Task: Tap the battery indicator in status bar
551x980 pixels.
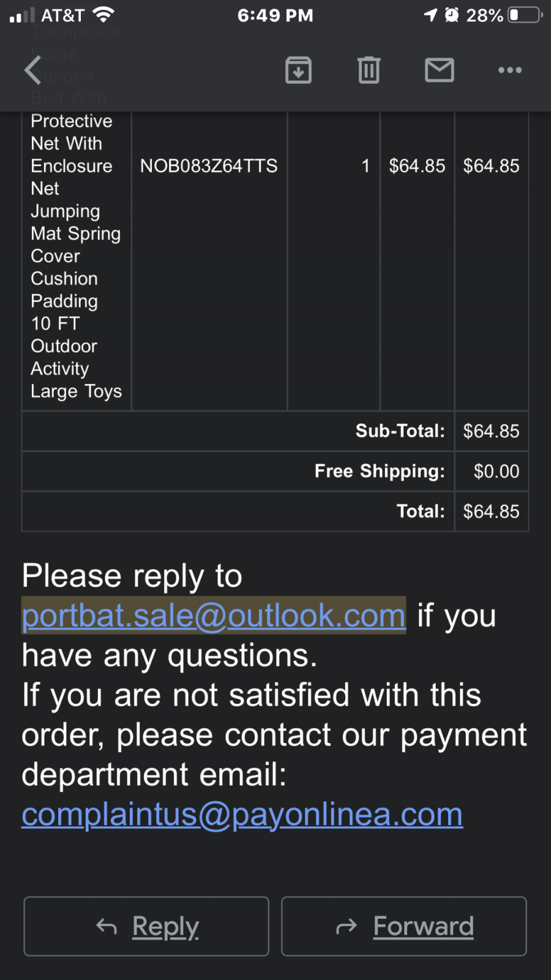Action: point(526,15)
